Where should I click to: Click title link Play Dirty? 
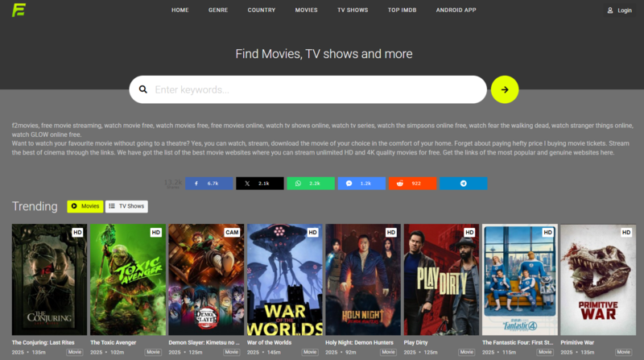click(415, 342)
